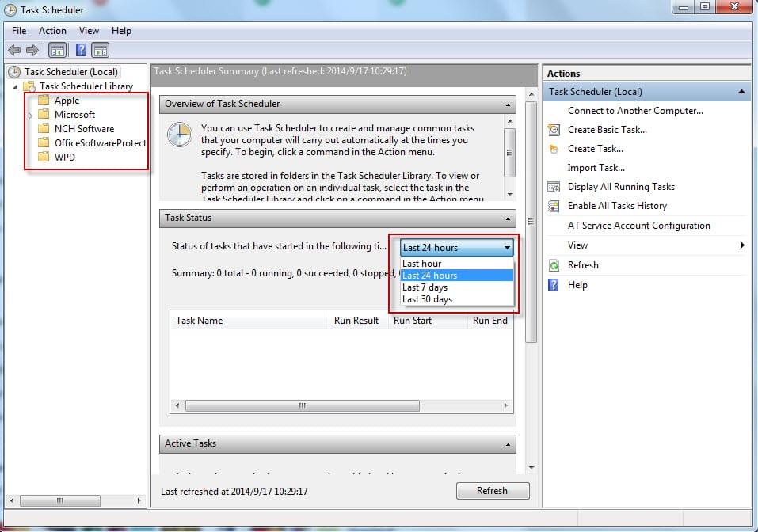This screenshot has height=532, width=758.
Task: Click the Show/Hide Action Pane toolbar icon
Action: 100,49
